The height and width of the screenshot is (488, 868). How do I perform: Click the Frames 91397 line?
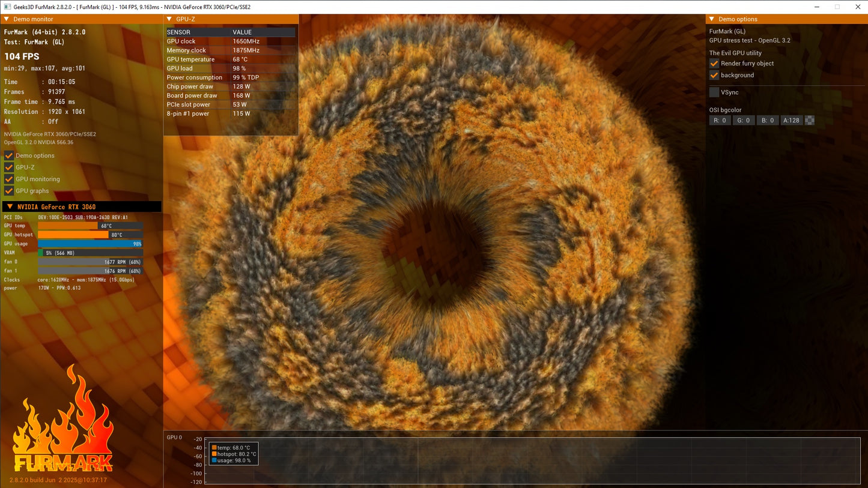pos(34,92)
